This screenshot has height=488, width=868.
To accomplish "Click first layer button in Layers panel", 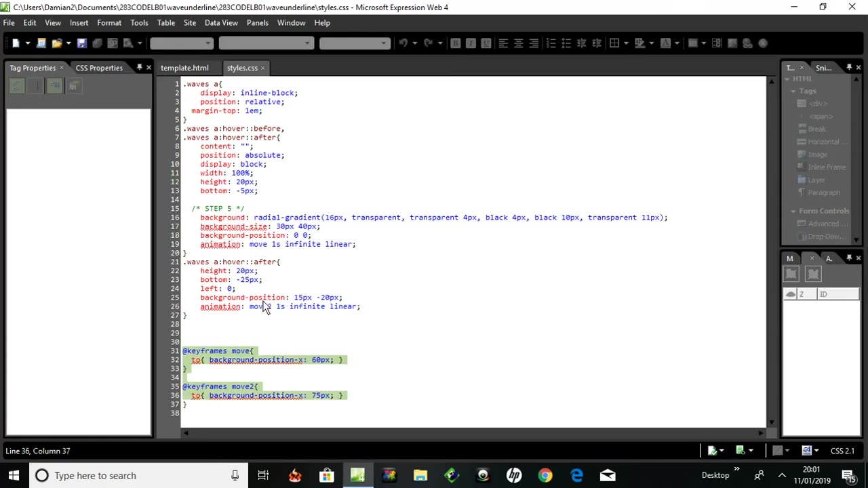I will (791, 274).
